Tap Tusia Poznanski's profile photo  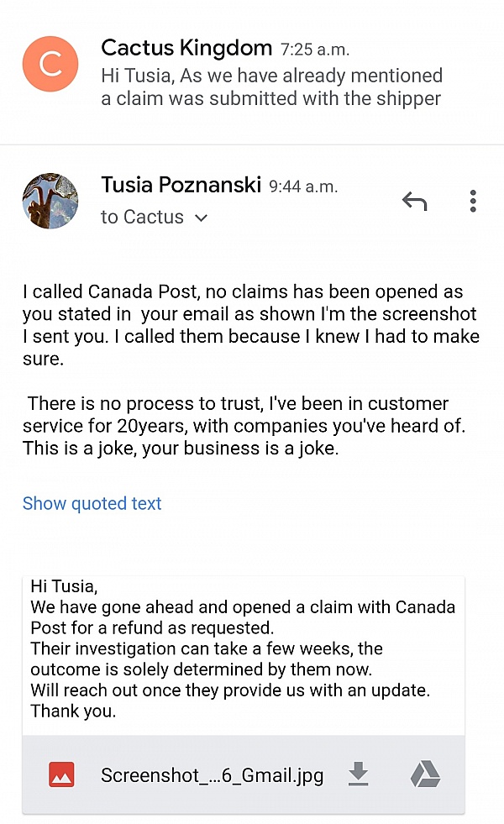pos(50,202)
